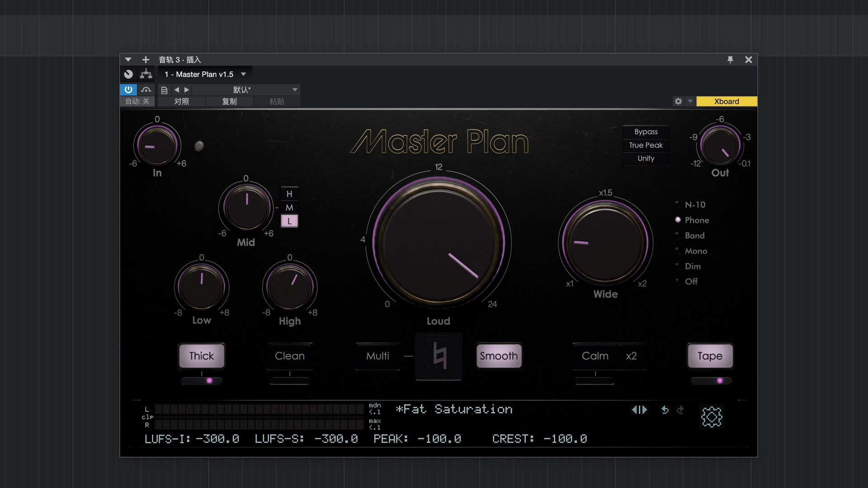Click the yellow Xboard field
The height and width of the screenshot is (488, 868).
726,101
